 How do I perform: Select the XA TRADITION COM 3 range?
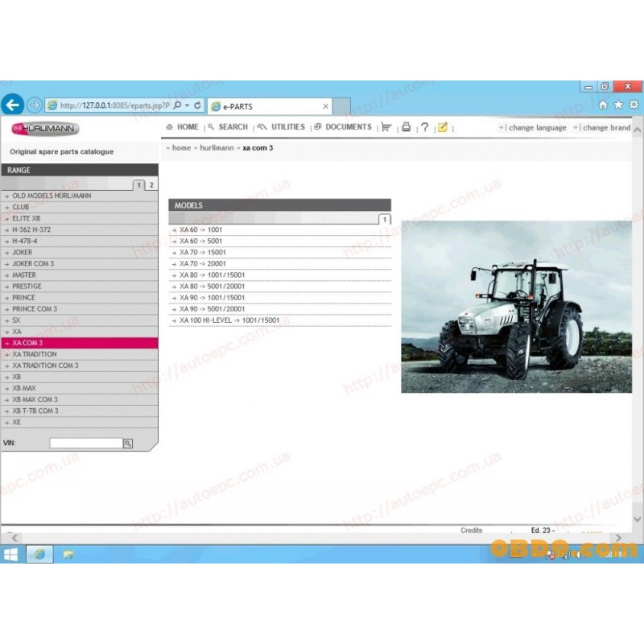(x=80, y=365)
